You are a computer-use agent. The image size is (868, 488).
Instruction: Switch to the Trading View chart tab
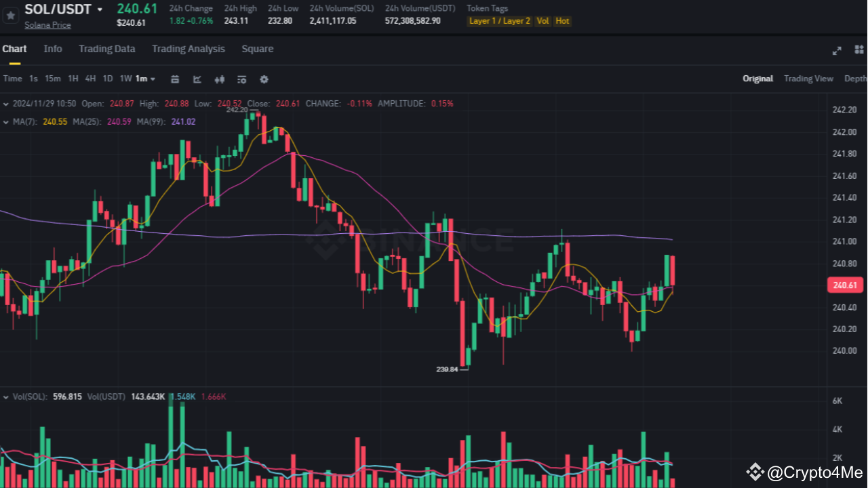coord(808,79)
